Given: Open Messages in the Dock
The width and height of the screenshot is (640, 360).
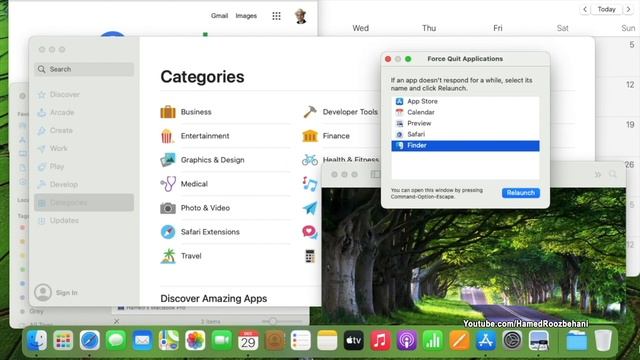Looking at the screenshot, I should (x=116, y=340).
